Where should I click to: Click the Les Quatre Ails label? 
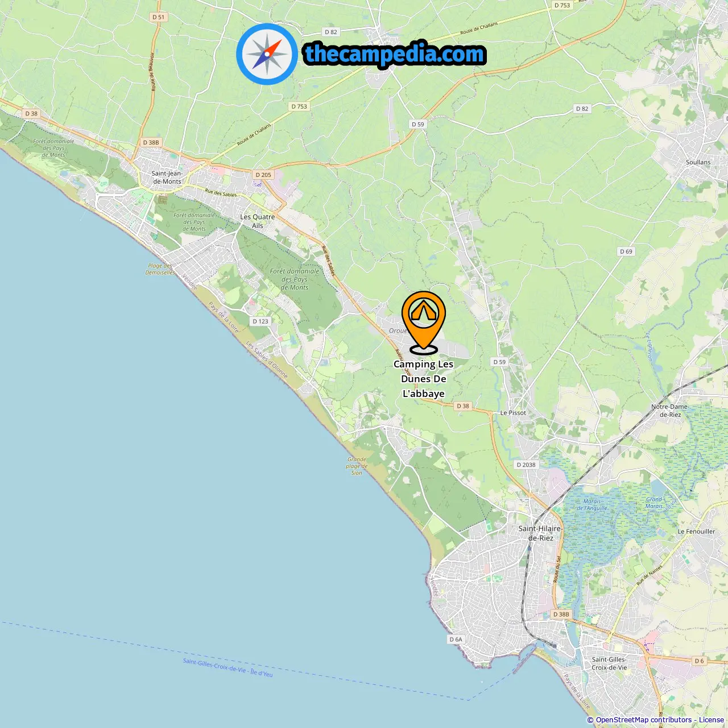pos(257,221)
